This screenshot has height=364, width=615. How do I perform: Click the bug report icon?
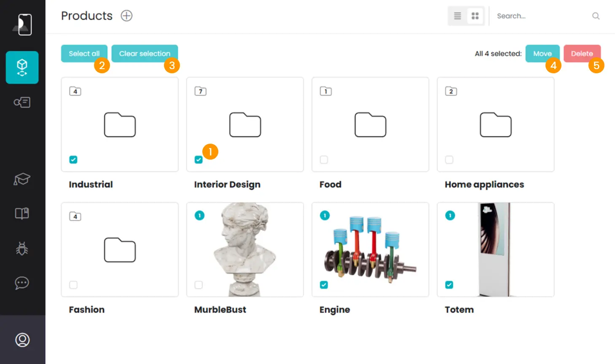(21, 249)
